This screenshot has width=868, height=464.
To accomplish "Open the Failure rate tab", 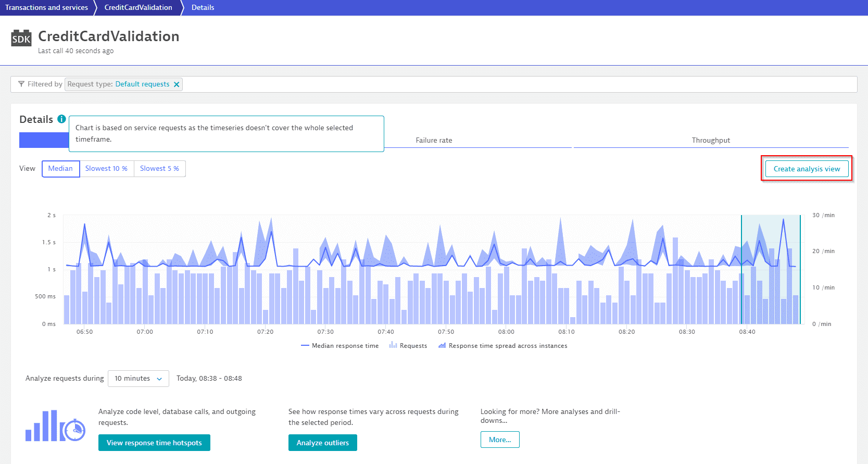I will click(434, 140).
